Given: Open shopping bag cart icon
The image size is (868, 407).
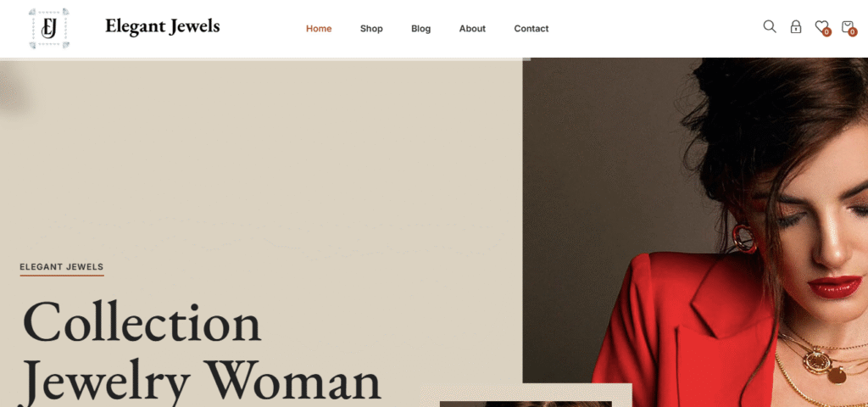Looking at the screenshot, I should click(x=847, y=26).
